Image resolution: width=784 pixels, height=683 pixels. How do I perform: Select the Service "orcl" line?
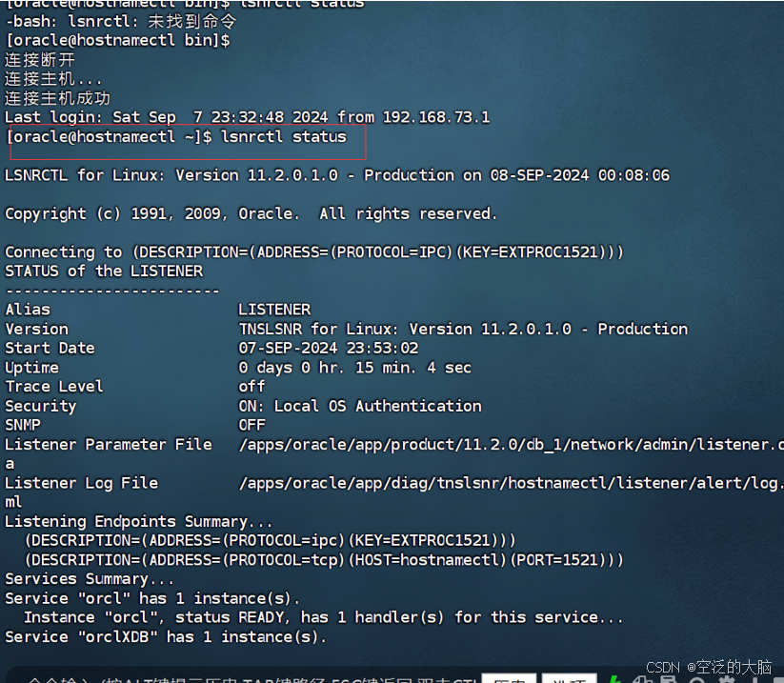pos(152,598)
